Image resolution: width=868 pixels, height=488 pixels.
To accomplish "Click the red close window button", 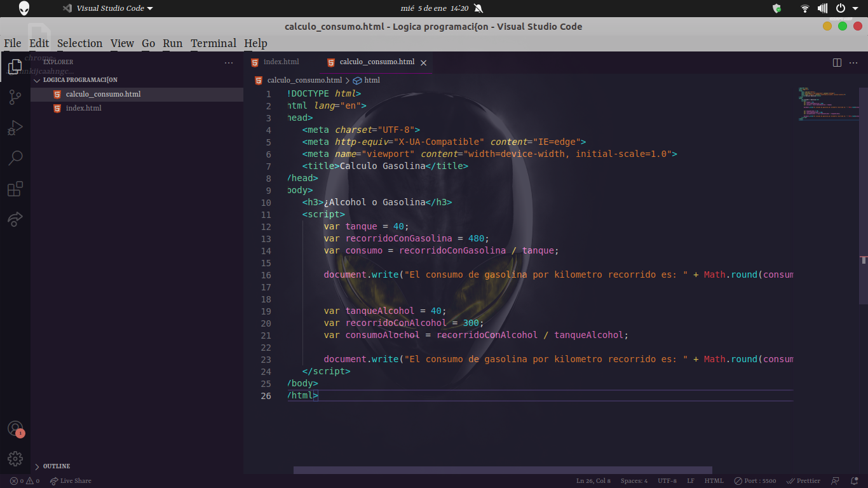I will [858, 26].
